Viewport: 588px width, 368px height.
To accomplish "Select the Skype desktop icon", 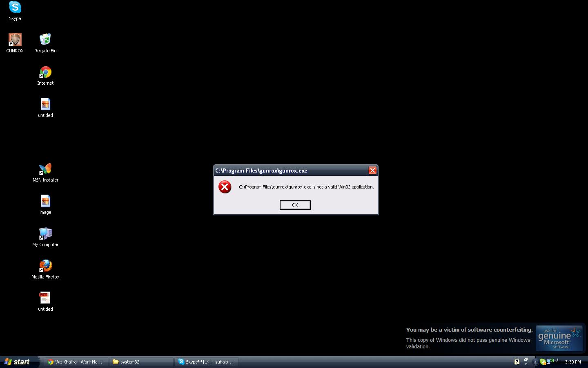I will (15, 8).
